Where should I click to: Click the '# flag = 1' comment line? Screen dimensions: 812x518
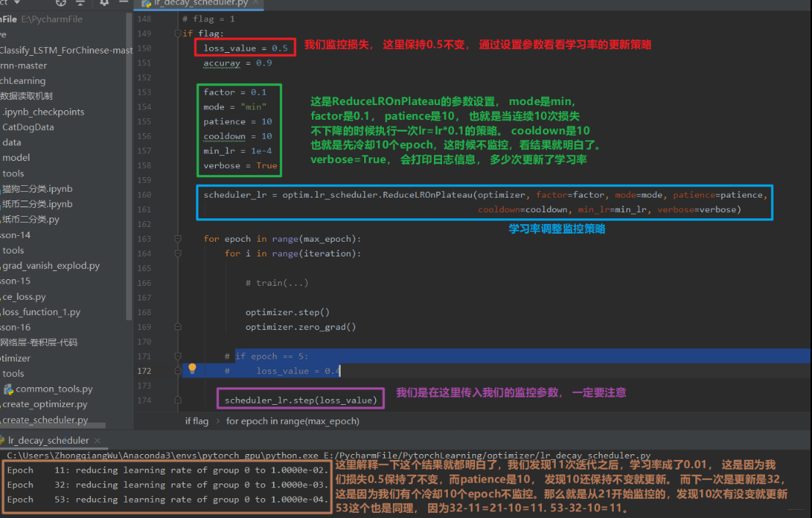(209, 18)
